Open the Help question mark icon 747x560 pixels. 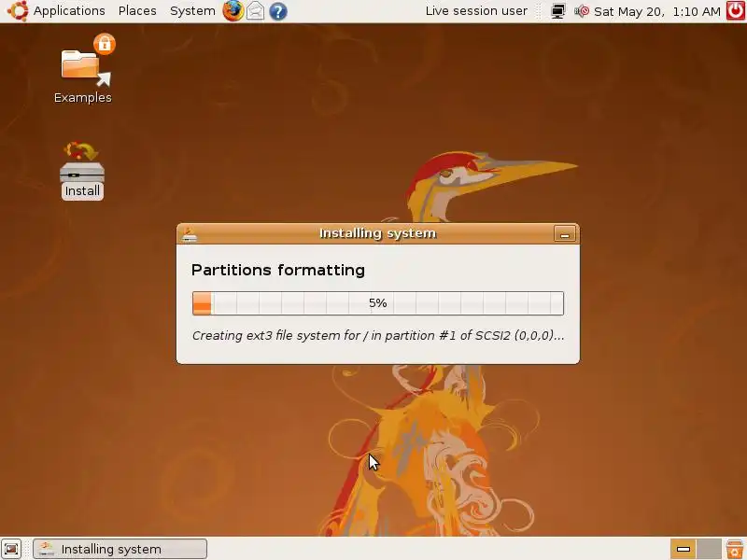click(278, 11)
